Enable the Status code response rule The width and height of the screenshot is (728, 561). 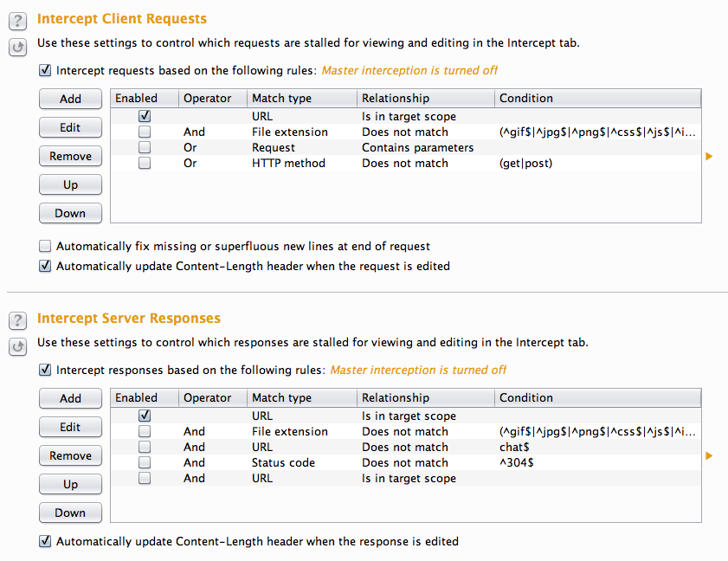point(145,463)
